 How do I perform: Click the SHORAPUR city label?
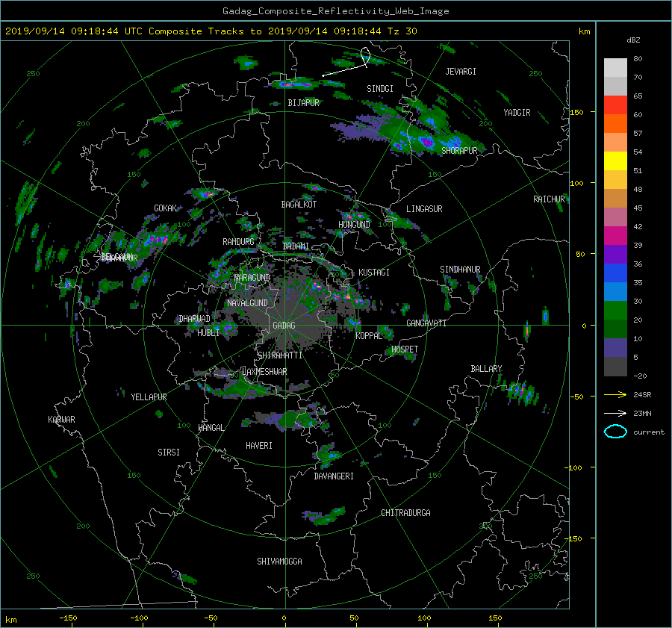pos(459,151)
